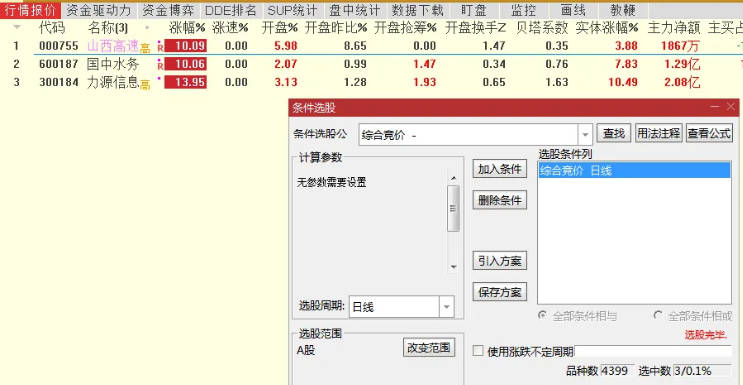Open the 数据下载 tab
The height and width of the screenshot is (385, 743).
click(x=417, y=10)
